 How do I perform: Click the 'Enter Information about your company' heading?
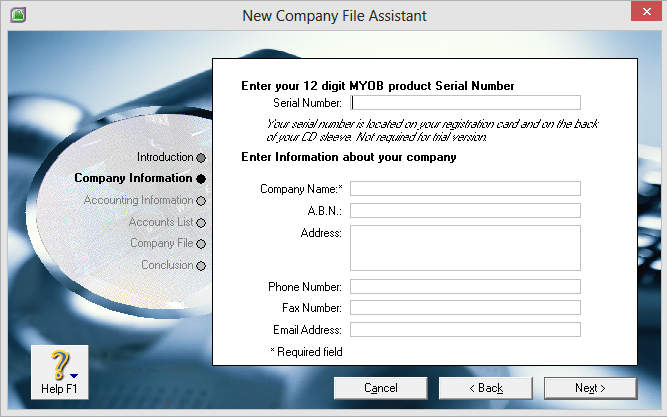349,157
